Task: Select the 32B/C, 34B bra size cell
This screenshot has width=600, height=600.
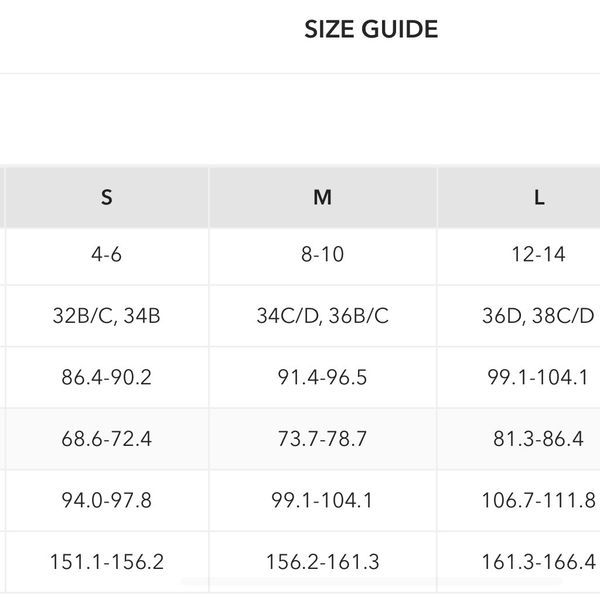Action: click(x=107, y=316)
